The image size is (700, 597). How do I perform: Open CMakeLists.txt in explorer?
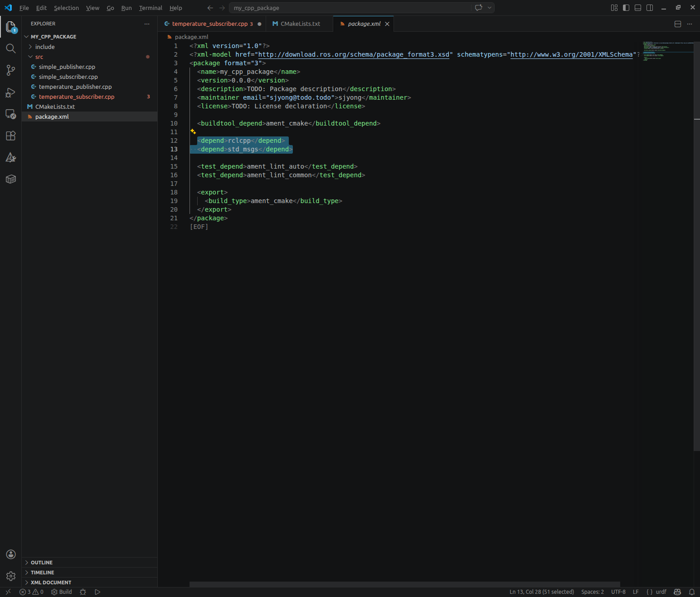(x=89, y=107)
